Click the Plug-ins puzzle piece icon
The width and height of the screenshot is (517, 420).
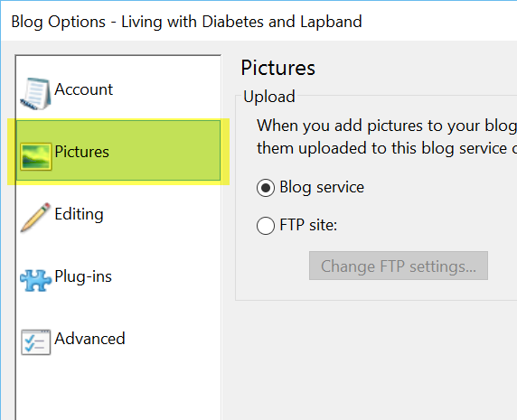tap(35, 280)
